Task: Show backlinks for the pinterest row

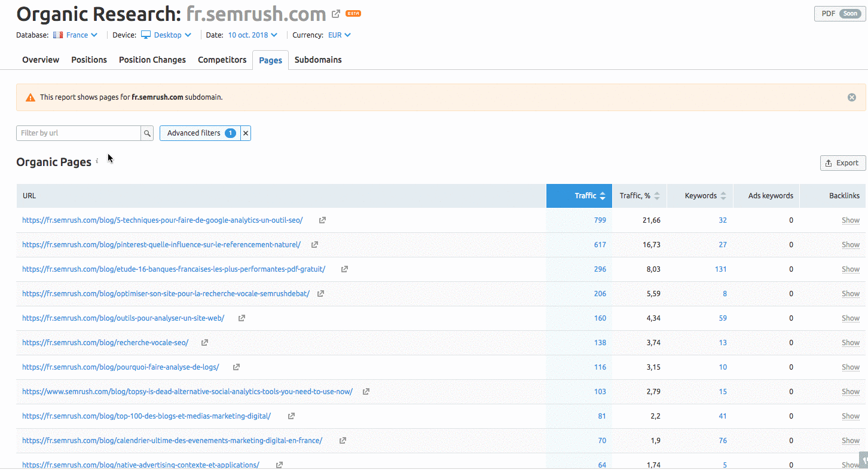Action: click(x=851, y=245)
